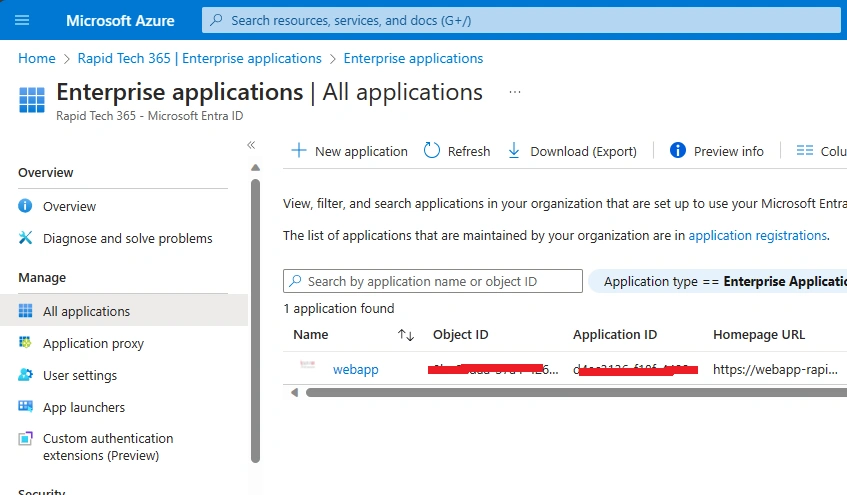
Task: Open the Rapid Tech 365 | Enterprise applications breadcrumb
Action: pyautogui.click(x=199, y=58)
